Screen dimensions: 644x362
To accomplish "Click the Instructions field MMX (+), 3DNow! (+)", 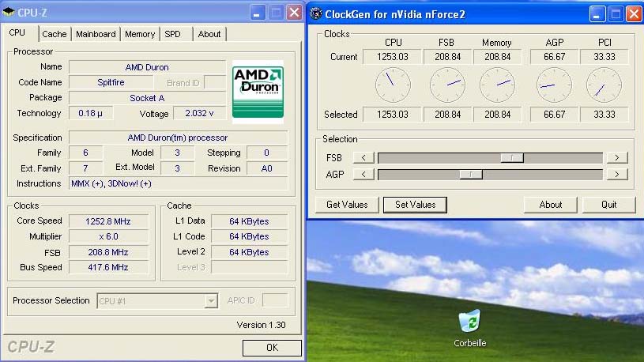I will [x=179, y=183].
